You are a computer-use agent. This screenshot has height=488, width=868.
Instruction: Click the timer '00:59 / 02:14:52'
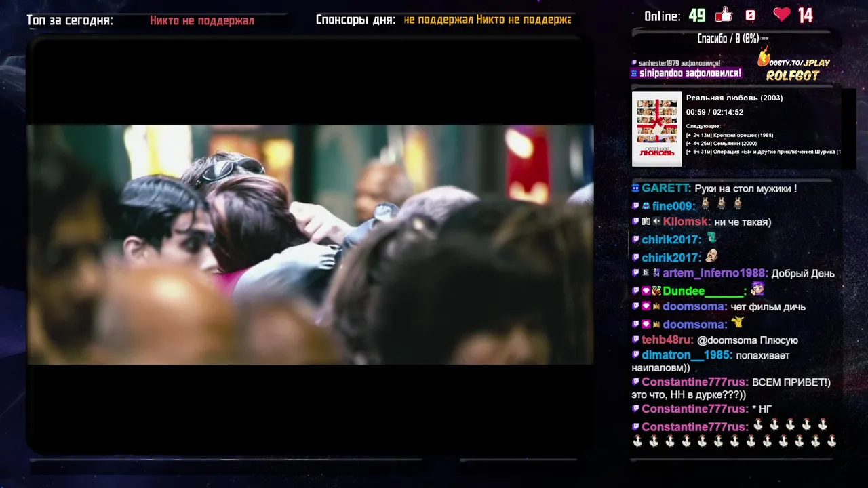point(715,113)
